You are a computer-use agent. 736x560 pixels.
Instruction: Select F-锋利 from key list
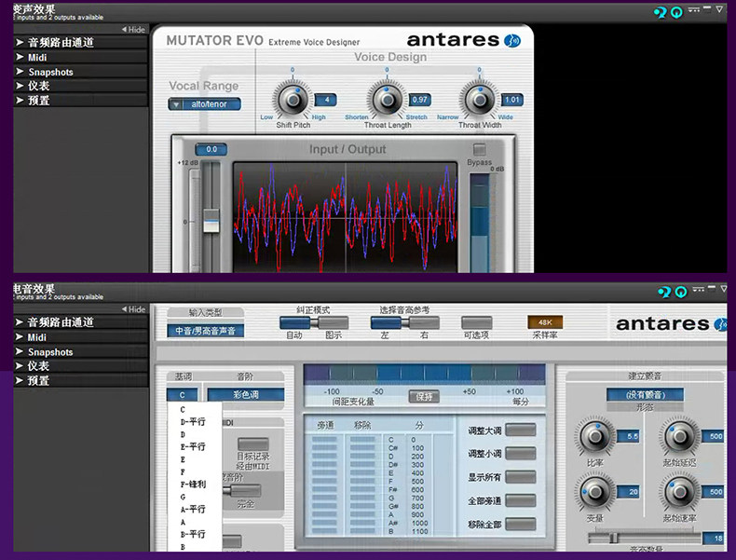pos(193,485)
